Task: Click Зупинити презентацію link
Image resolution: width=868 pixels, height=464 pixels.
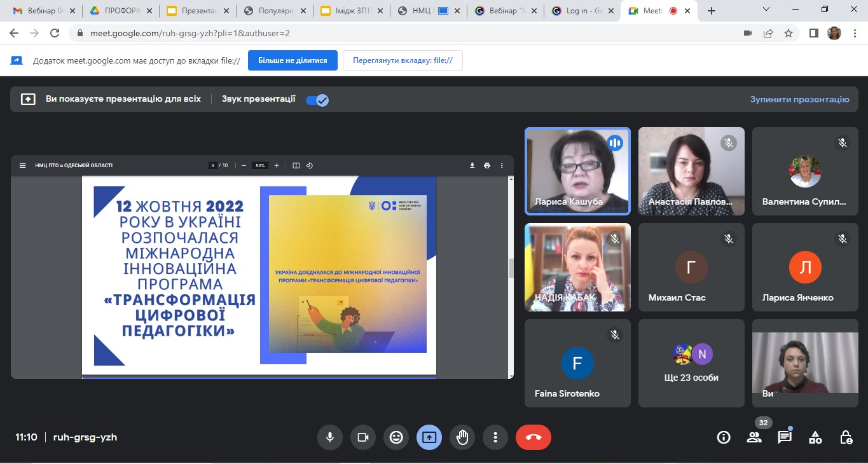Action: [799, 99]
